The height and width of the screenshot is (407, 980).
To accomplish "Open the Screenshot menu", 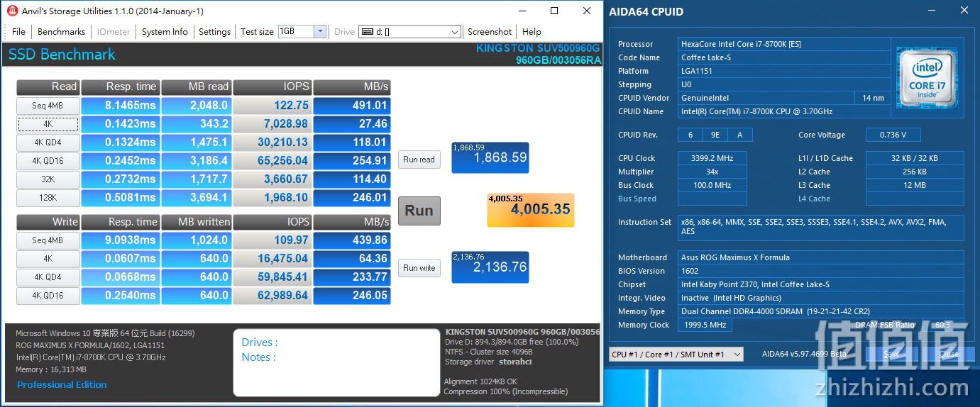I will tap(490, 31).
